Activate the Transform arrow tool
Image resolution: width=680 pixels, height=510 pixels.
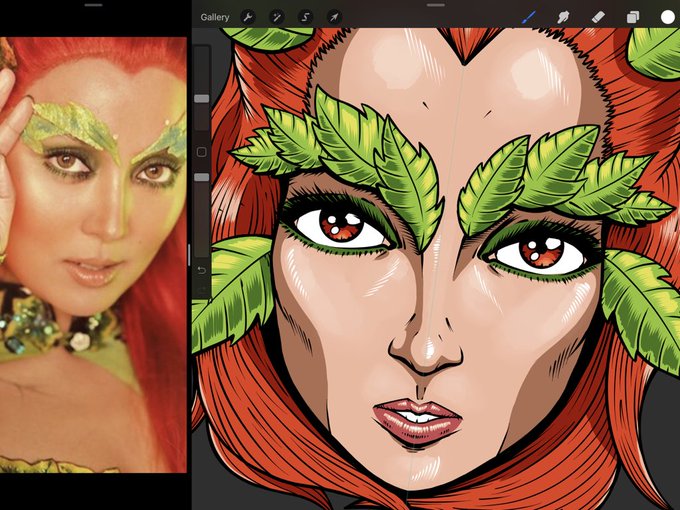[334, 17]
